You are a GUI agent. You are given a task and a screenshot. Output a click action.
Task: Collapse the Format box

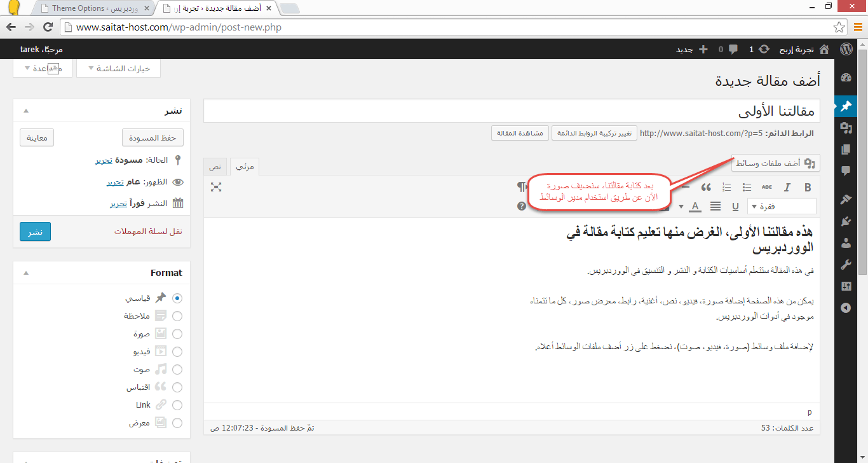26,273
